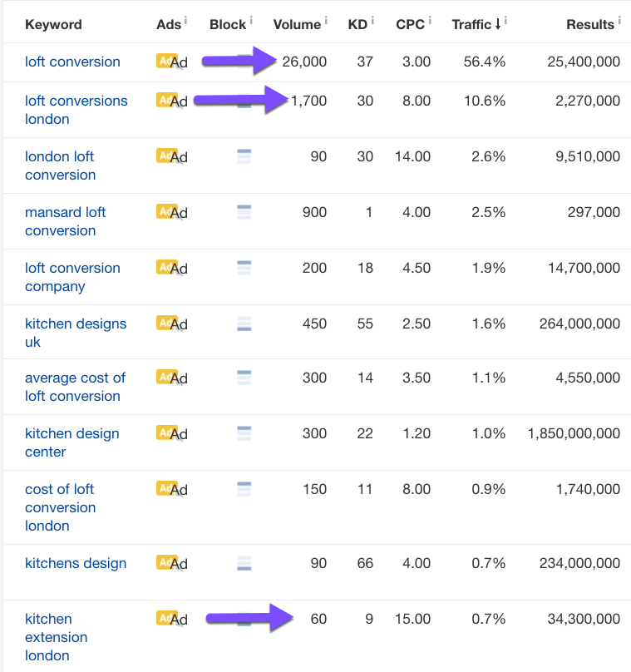The image size is (631, 672).
Task: Open SERP block icon for london loft conversion
Action: (244, 156)
